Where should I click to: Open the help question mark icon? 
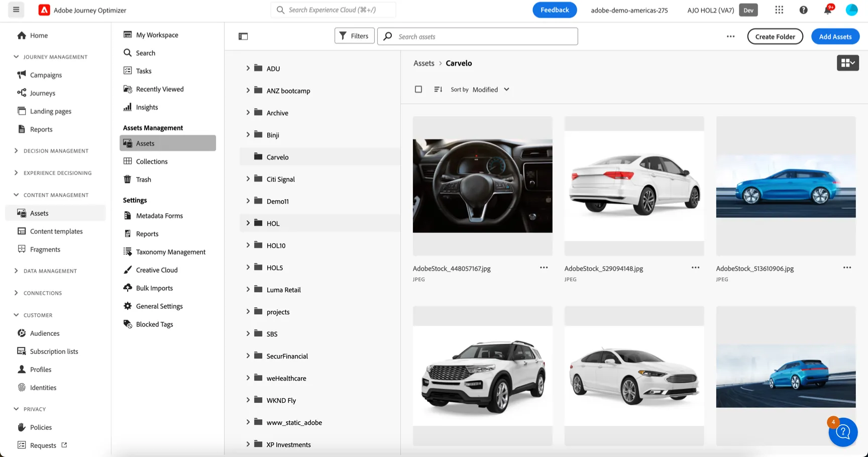[x=803, y=10]
